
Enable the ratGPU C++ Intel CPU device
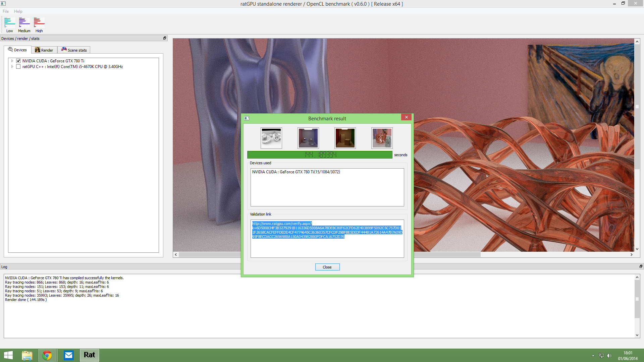click(18, 67)
